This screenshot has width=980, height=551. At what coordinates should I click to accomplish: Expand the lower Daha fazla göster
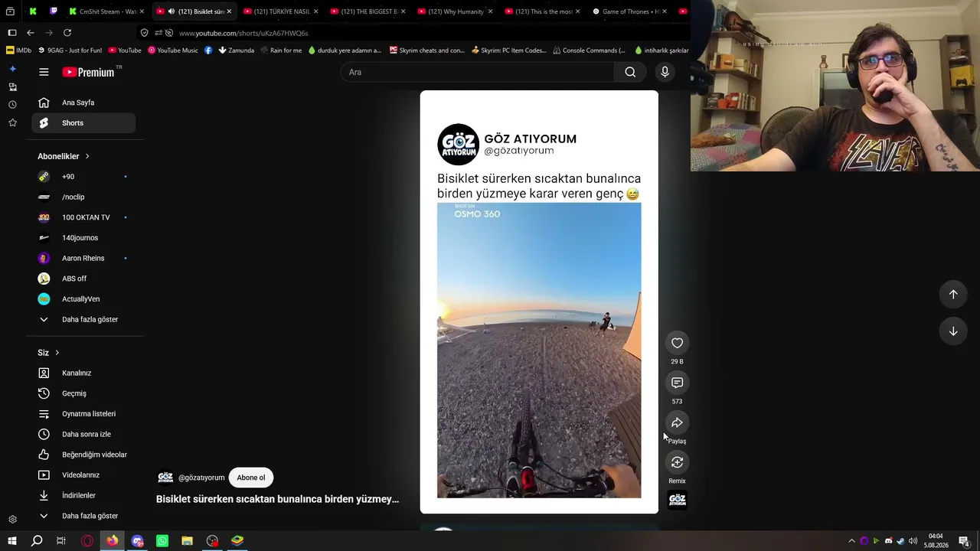pos(83,516)
